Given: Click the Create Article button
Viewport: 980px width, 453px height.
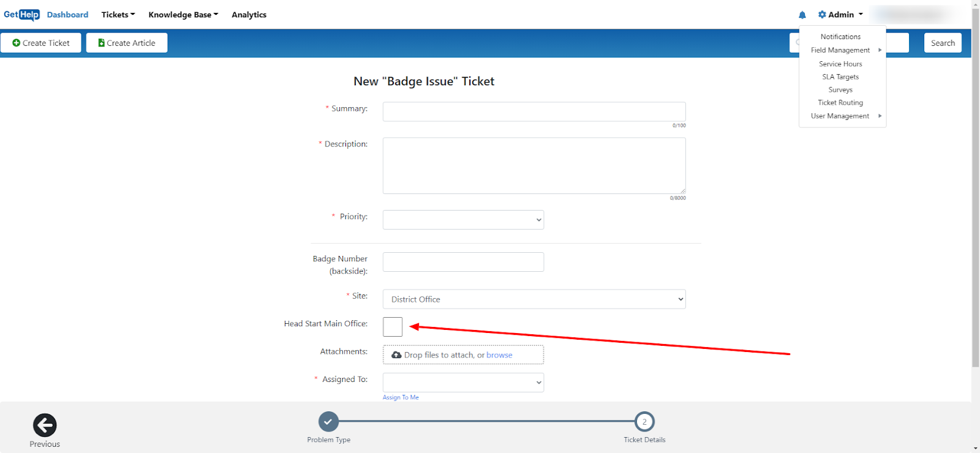Looking at the screenshot, I should (127, 43).
